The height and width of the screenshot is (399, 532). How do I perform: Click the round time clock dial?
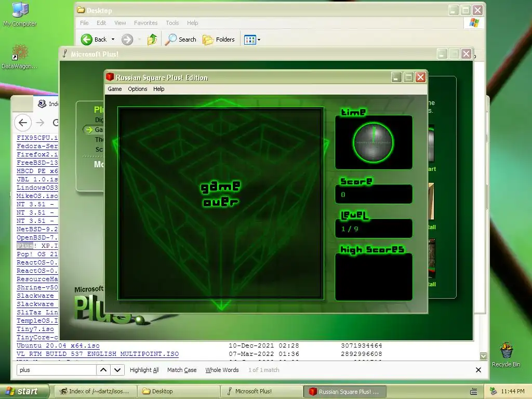click(x=373, y=142)
